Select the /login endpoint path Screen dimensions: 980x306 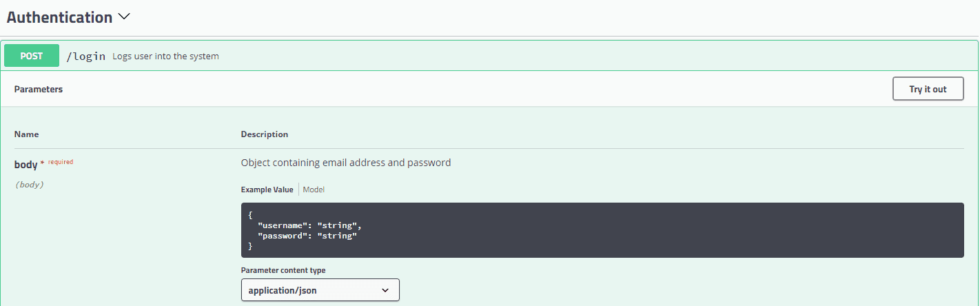click(86, 57)
